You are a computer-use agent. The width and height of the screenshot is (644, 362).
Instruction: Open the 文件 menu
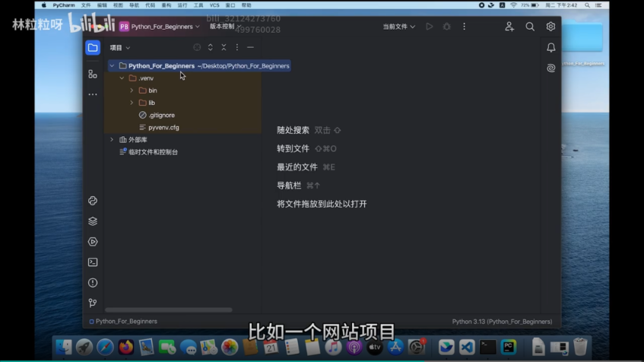pyautogui.click(x=86, y=5)
